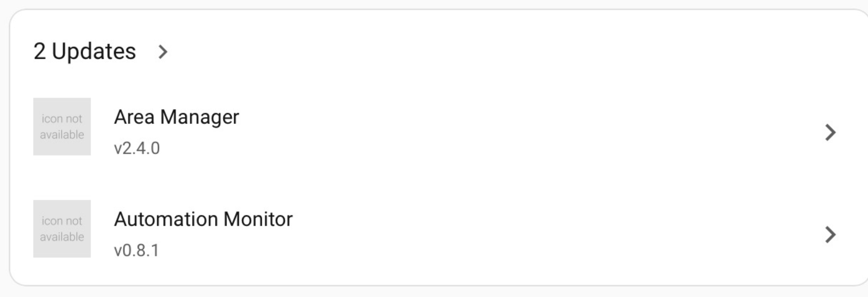Image resolution: width=868 pixels, height=297 pixels.
Task: Open the 2 Updates heading text
Action: click(x=84, y=52)
